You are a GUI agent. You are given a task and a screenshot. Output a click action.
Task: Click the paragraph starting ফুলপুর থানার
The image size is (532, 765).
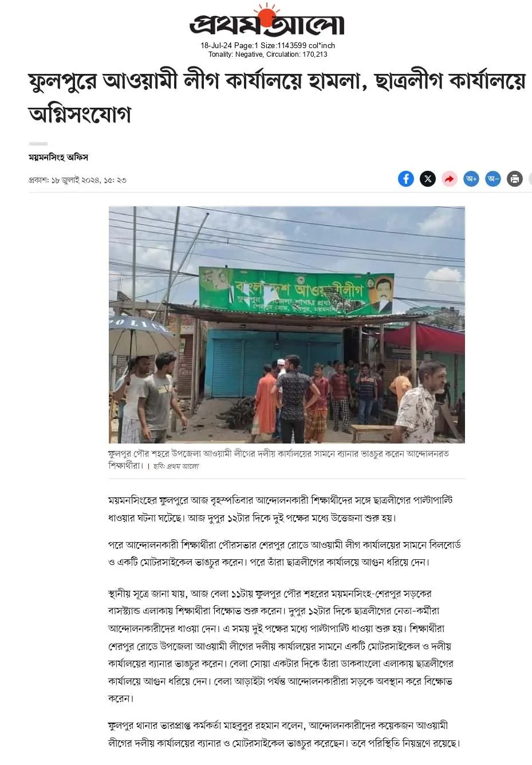284,735
